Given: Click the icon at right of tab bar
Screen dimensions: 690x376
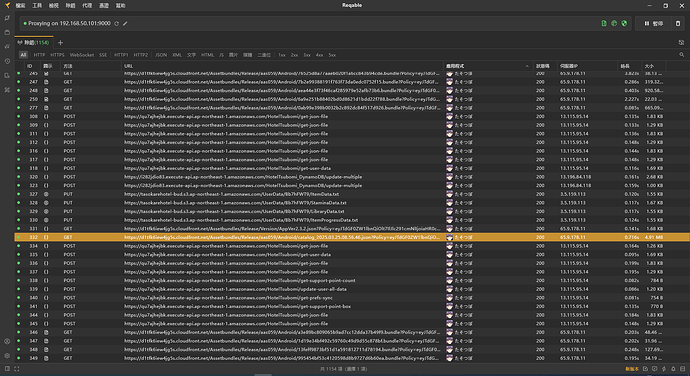Looking at the screenshot, I should pyautogui.click(x=681, y=42).
